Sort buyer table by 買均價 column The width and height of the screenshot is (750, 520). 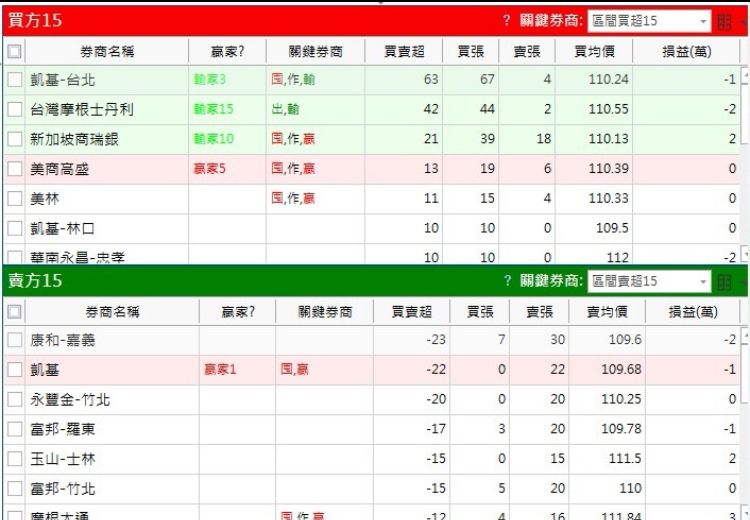pyautogui.click(x=594, y=51)
